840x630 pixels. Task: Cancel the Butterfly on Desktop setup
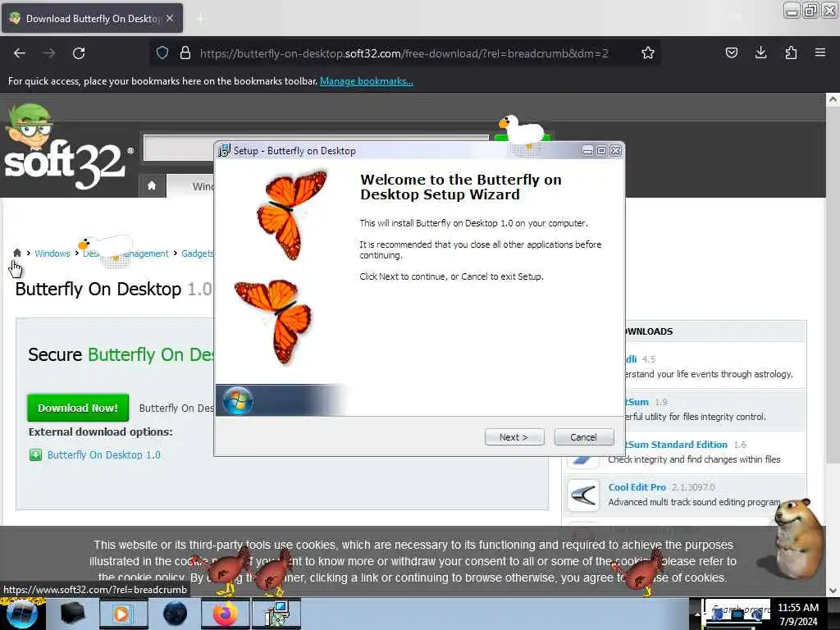[583, 437]
